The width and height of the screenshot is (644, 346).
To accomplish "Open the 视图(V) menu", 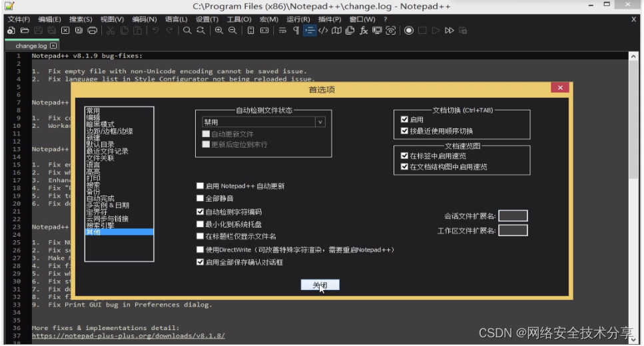I will [112, 19].
